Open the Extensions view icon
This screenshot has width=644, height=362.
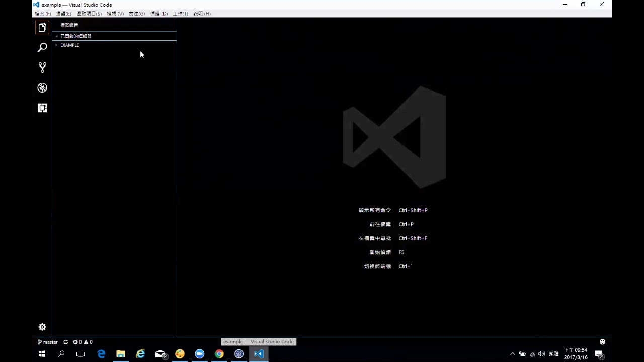pos(42,108)
